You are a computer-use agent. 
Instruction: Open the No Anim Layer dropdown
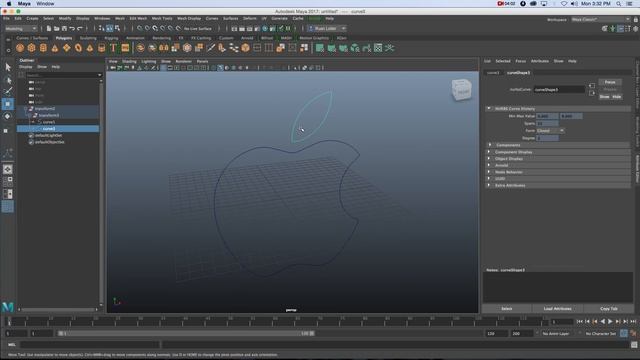pos(556,333)
